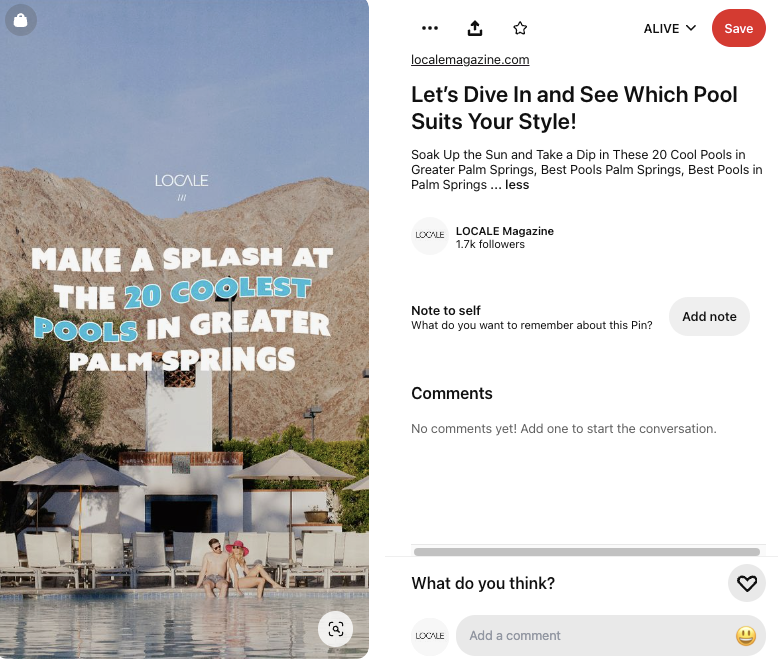Click the Add note button
Image resolution: width=778 pixels, height=661 pixels.
pos(709,317)
